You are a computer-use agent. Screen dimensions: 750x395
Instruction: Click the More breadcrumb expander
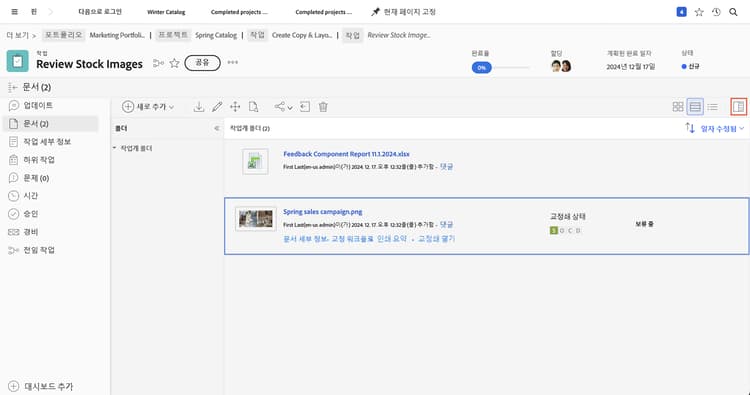(x=21, y=35)
